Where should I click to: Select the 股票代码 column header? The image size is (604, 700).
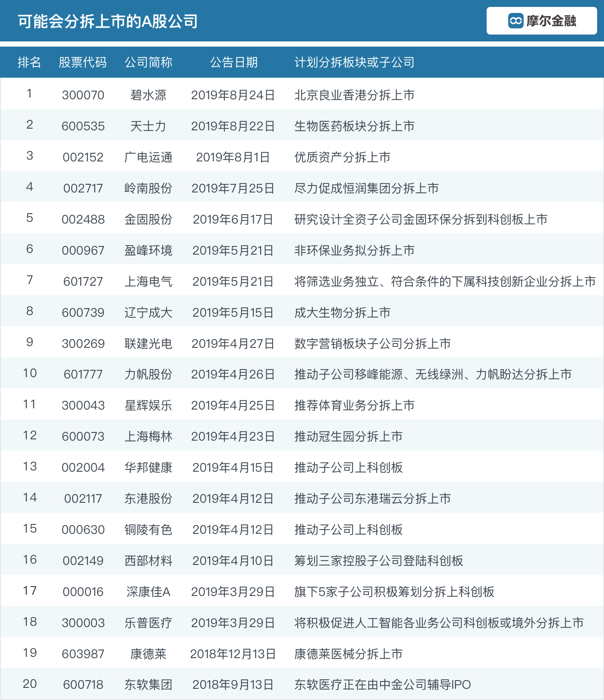[x=83, y=63]
